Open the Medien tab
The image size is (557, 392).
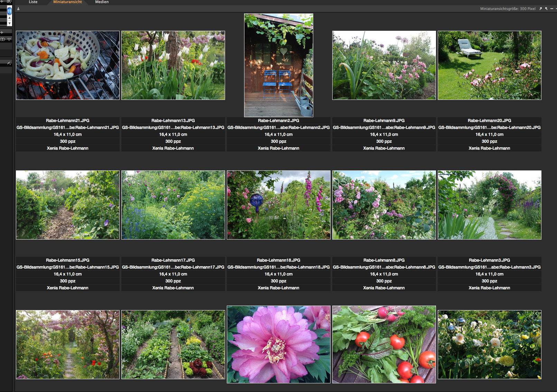(102, 2)
